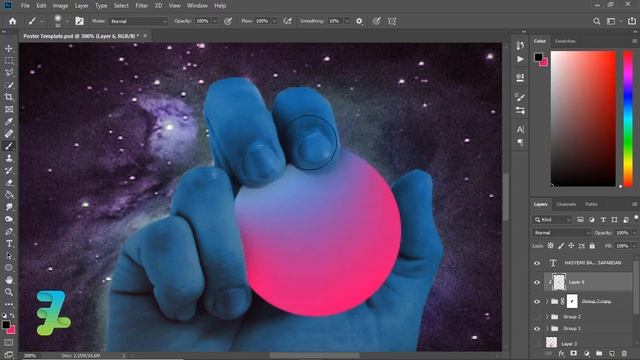Toggle lock transparent pixels
640x360 pixels.
point(551,246)
